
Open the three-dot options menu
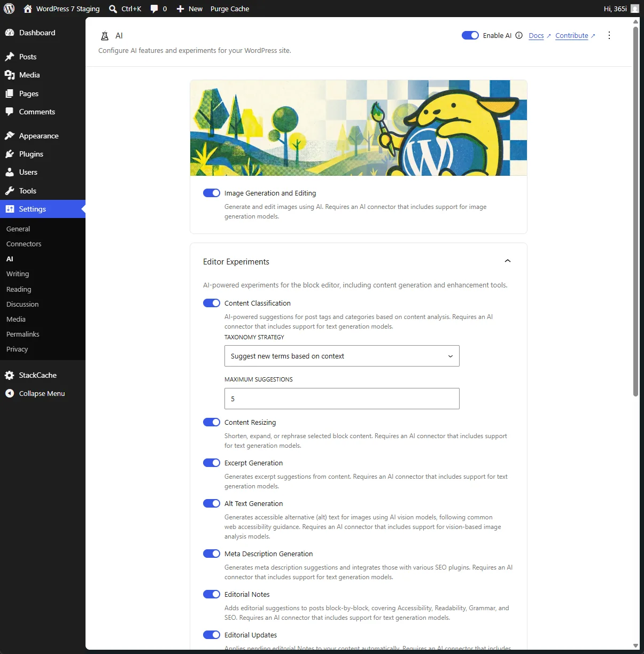pyautogui.click(x=609, y=35)
